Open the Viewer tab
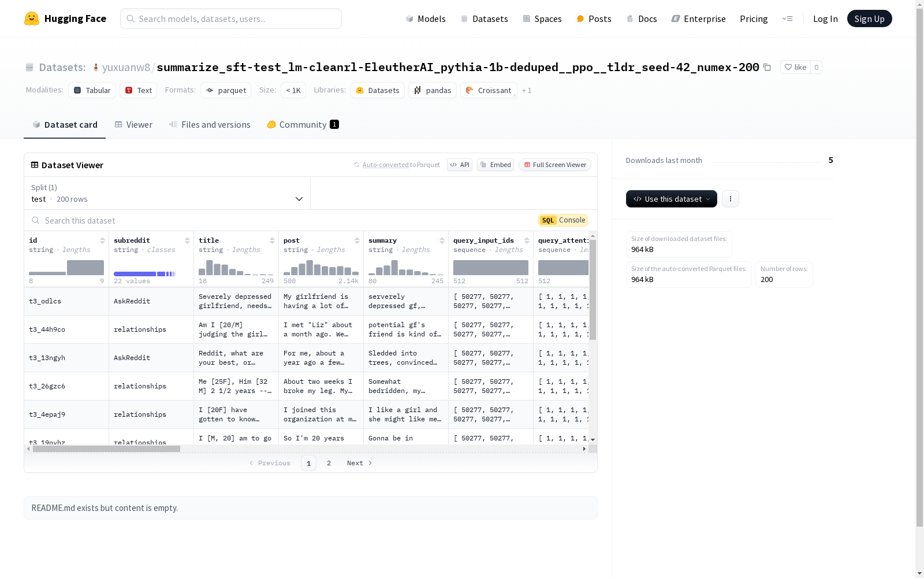The image size is (924, 578). click(x=133, y=125)
